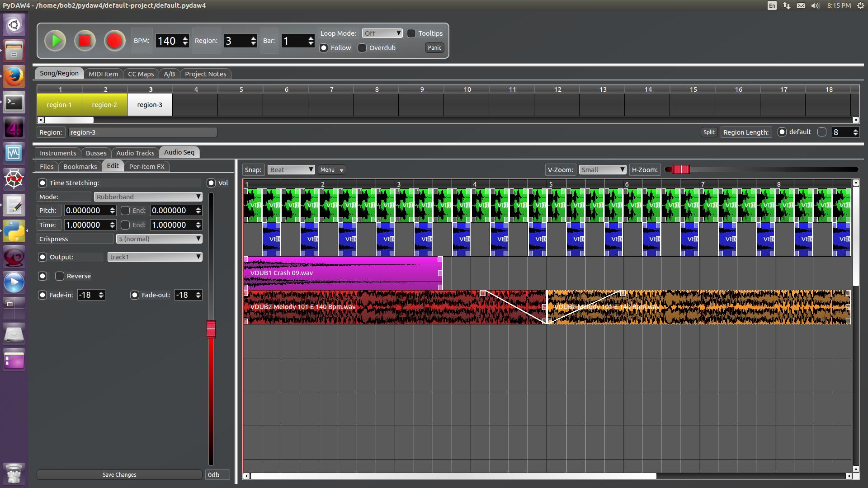868x488 pixels.
Task: Enable the Tooltips checkbox
Action: [x=411, y=33]
